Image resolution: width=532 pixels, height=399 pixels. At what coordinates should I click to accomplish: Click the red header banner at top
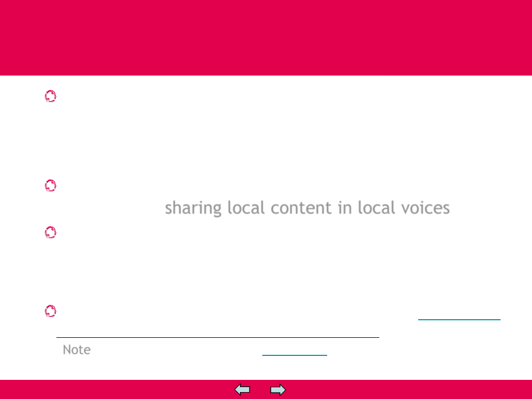[x=266, y=37]
